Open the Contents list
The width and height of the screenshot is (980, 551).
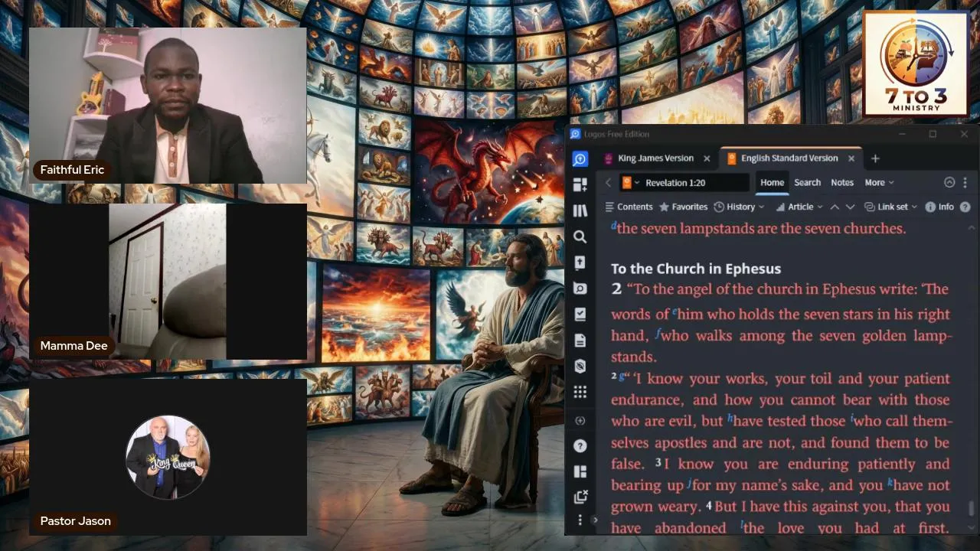629,207
